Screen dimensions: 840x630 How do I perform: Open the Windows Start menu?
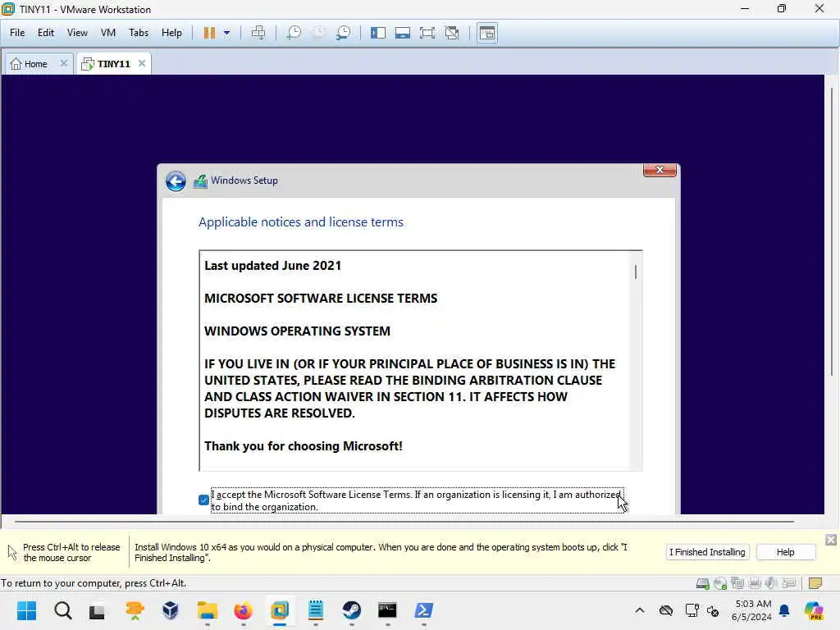[x=27, y=610]
